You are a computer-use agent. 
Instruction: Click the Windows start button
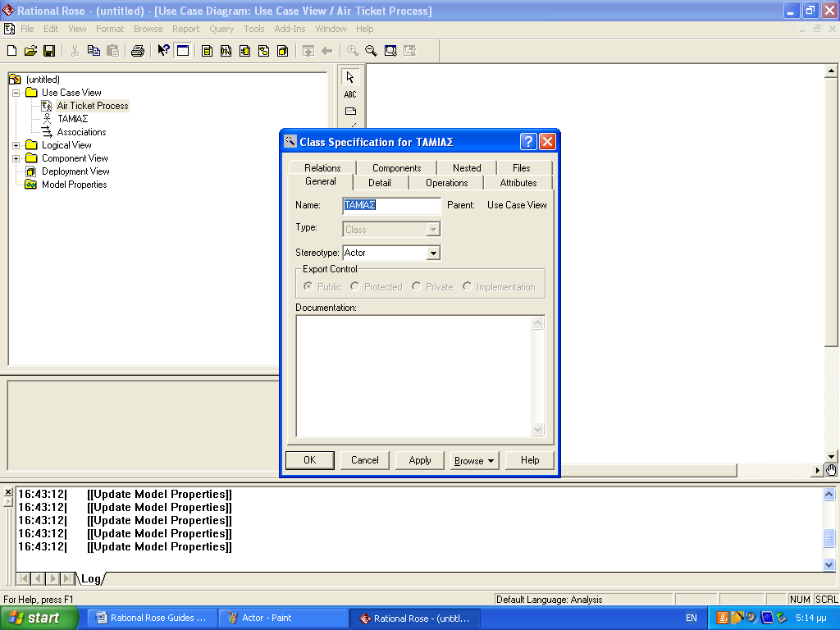39,618
